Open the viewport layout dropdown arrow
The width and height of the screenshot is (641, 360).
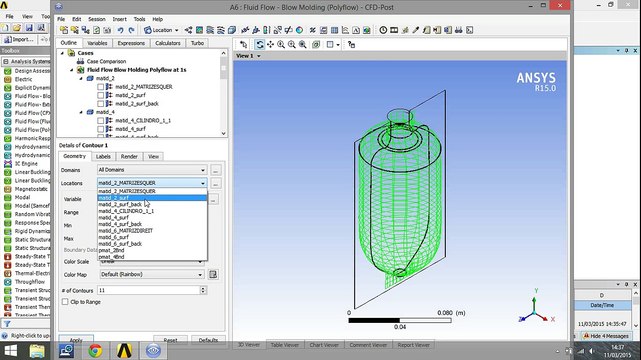338,45
